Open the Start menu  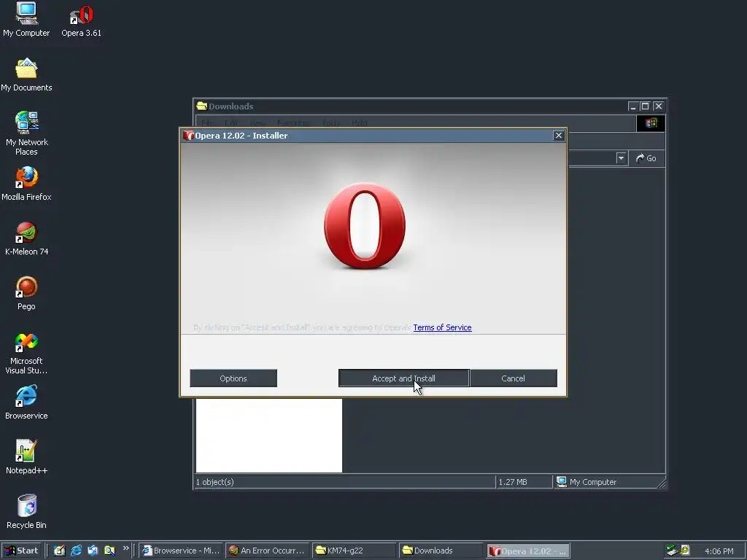click(21, 551)
